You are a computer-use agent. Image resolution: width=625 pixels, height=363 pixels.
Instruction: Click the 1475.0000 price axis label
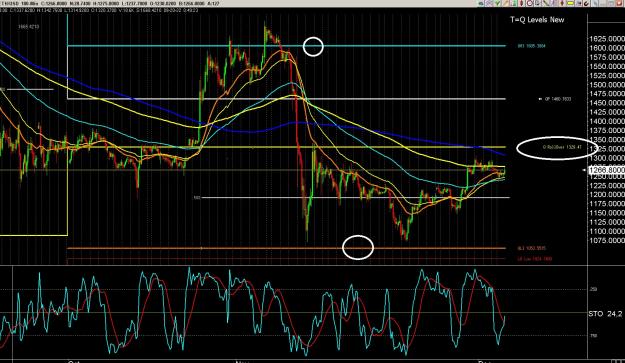click(x=606, y=94)
